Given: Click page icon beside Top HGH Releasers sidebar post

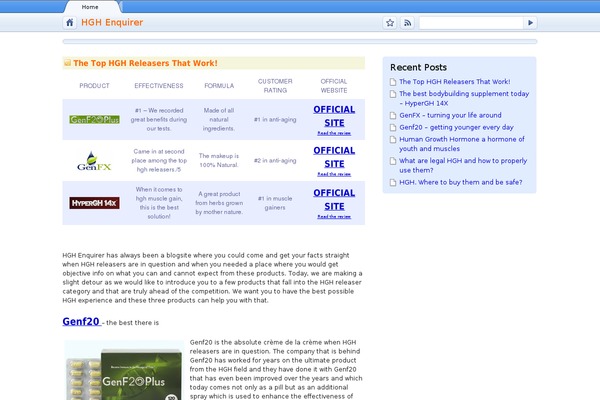Looking at the screenshot, I should (393, 82).
